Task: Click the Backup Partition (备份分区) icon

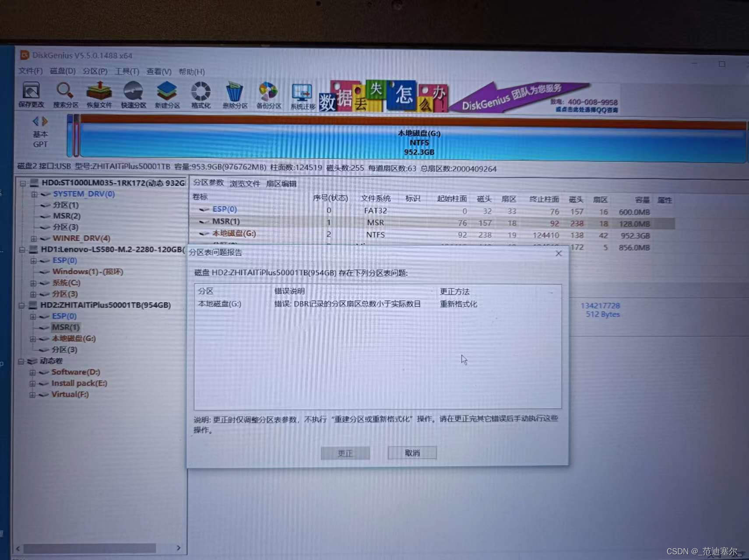Action: pyautogui.click(x=269, y=96)
